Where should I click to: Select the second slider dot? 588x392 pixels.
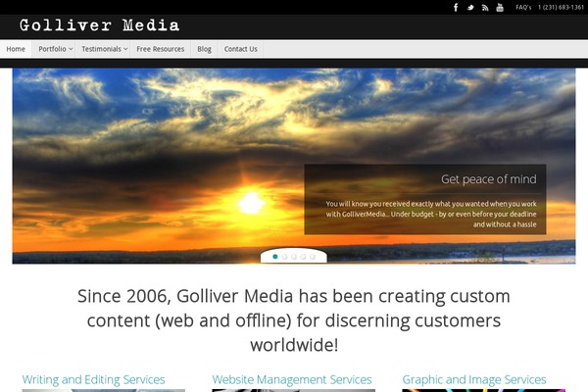coord(284,257)
